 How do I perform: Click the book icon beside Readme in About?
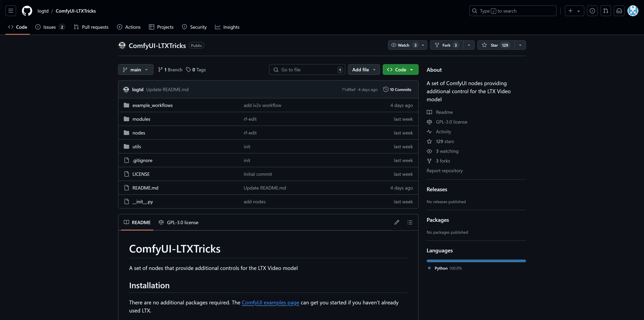pyautogui.click(x=429, y=112)
